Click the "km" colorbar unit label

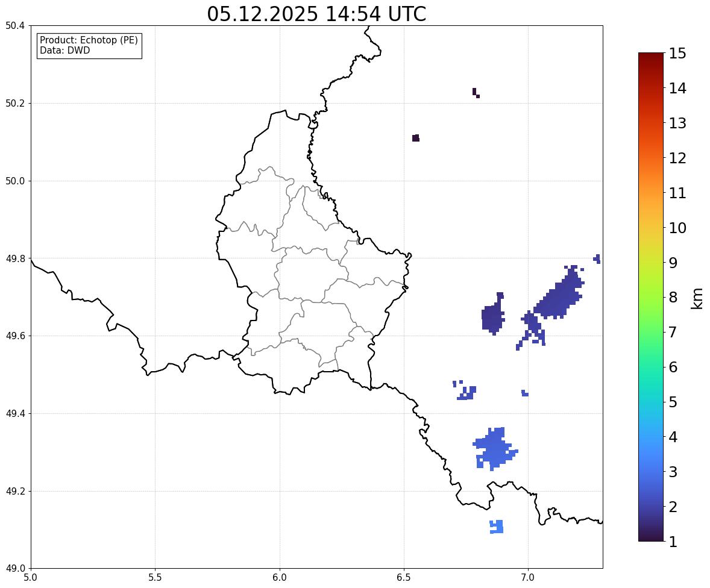tap(697, 298)
